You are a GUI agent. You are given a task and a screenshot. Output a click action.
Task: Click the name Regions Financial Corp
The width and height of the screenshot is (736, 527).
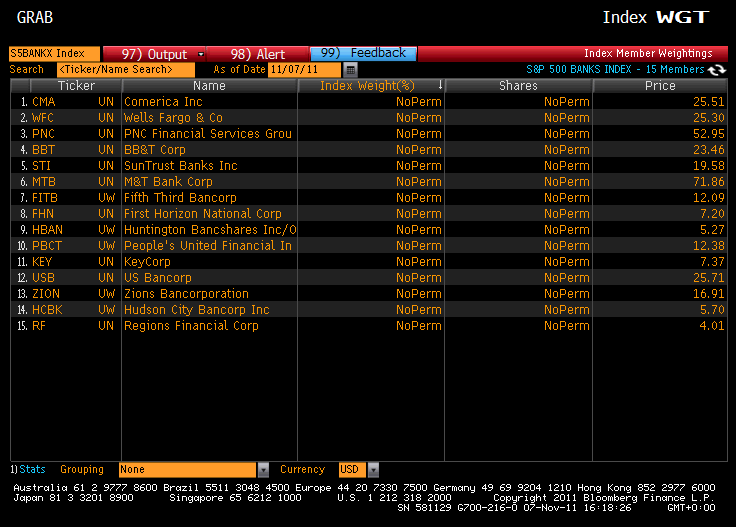click(192, 325)
